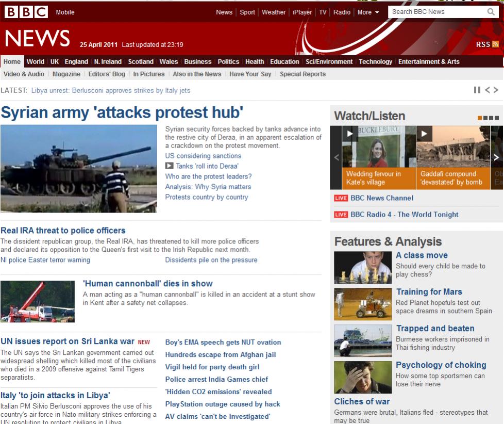This screenshot has width=504, height=424.
Task: Open Syrian army 'attacks protest hub' headline
Action: [122, 112]
